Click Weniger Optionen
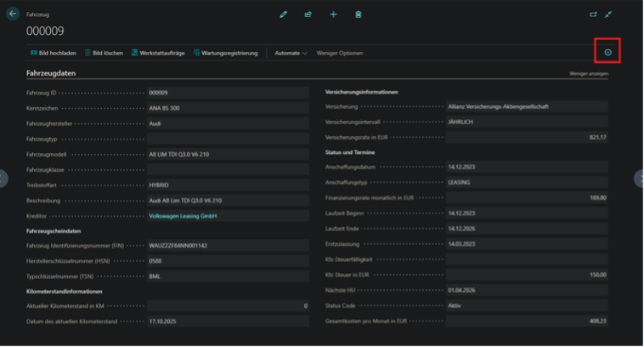The image size is (644, 347). (x=339, y=53)
